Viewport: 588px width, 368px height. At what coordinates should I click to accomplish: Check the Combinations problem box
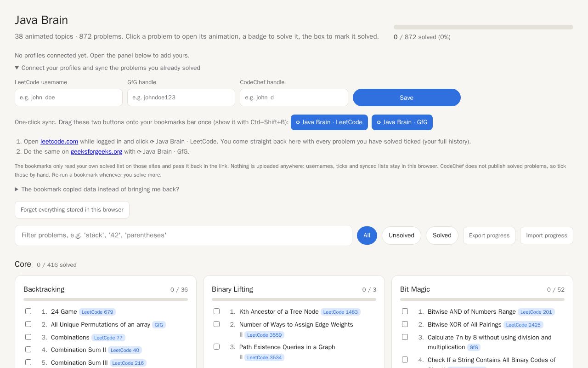pyautogui.click(x=28, y=337)
